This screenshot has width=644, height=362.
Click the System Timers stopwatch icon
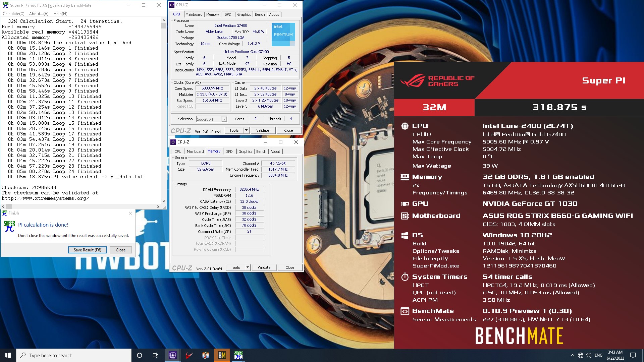(x=405, y=277)
